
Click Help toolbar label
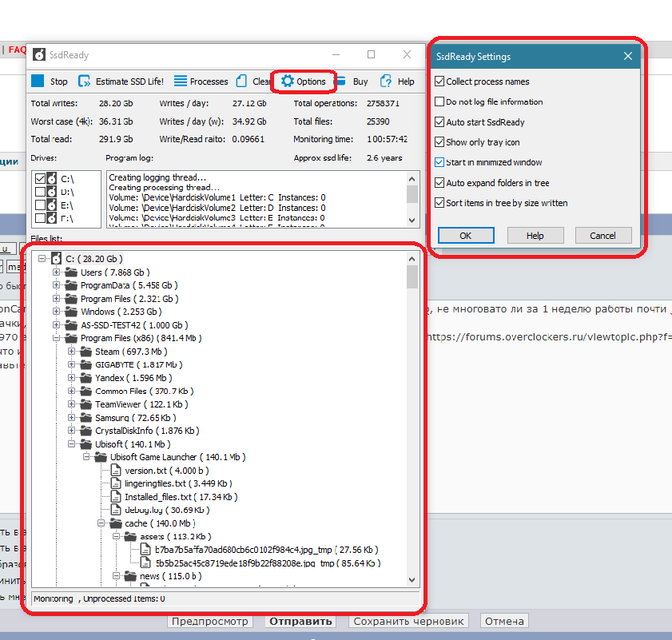[406, 81]
